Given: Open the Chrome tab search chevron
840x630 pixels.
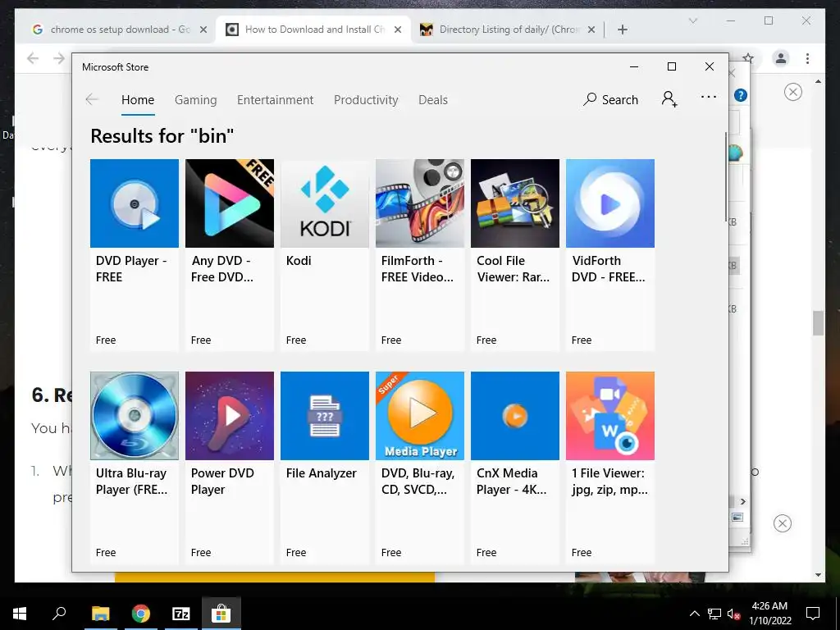Looking at the screenshot, I should coord(692,21).
